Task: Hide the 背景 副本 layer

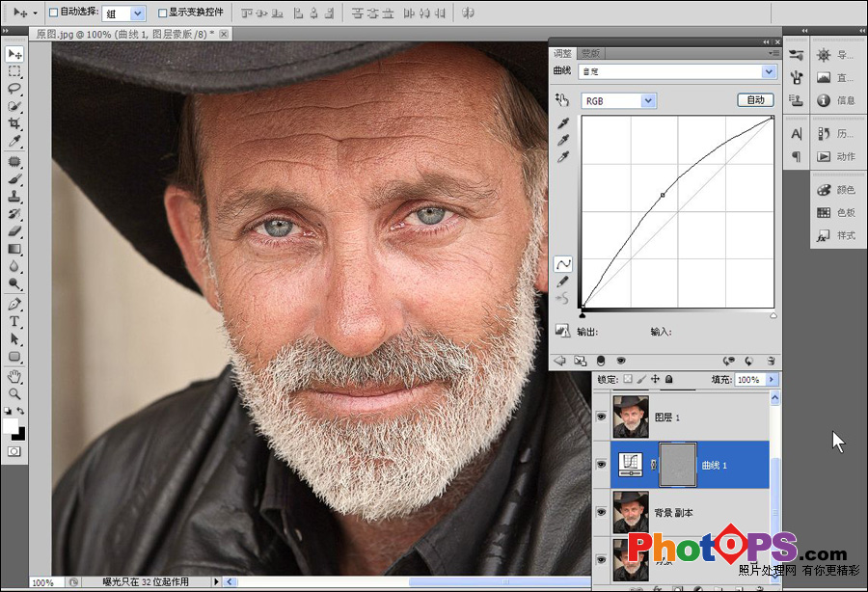Action: [601, 512]
